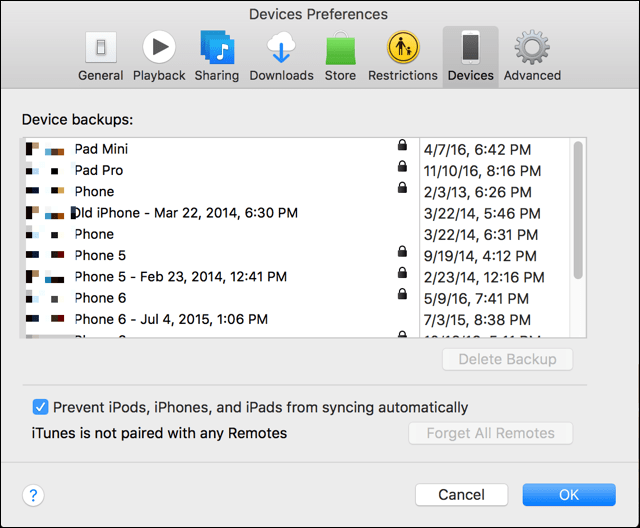Switch to the Restrictions tab label
This screenshot has width=640, height=528.
[403, 75]
